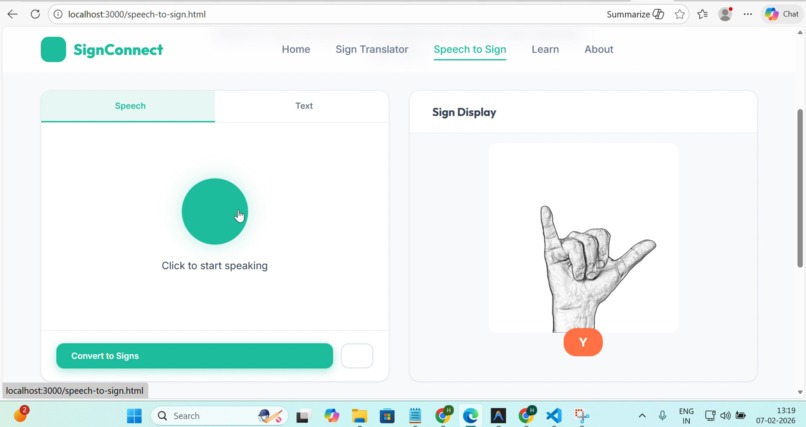Open Speech to Sign in navigation
Viewport: 806px width, 427px height.
[x=470, y=49]
